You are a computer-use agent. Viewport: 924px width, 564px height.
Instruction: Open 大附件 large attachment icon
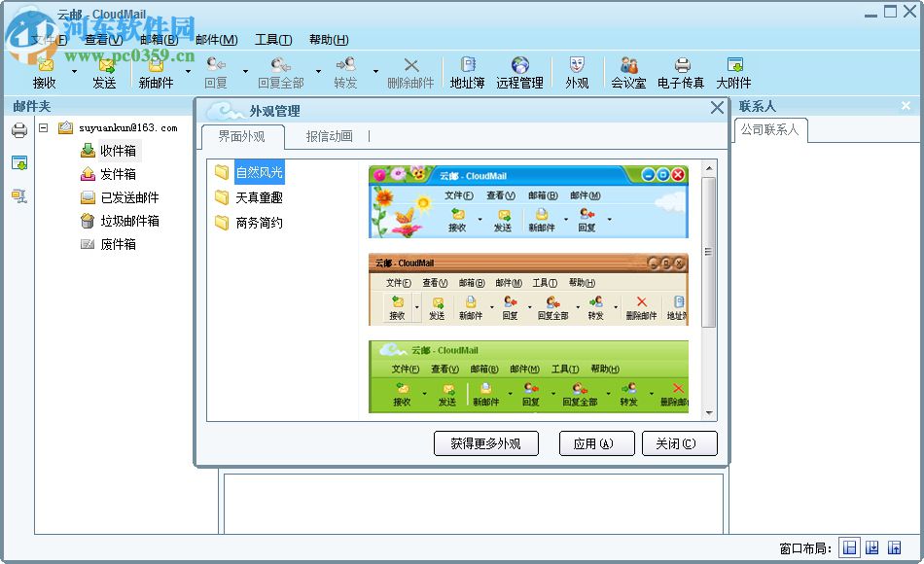(x=734, y=68)
